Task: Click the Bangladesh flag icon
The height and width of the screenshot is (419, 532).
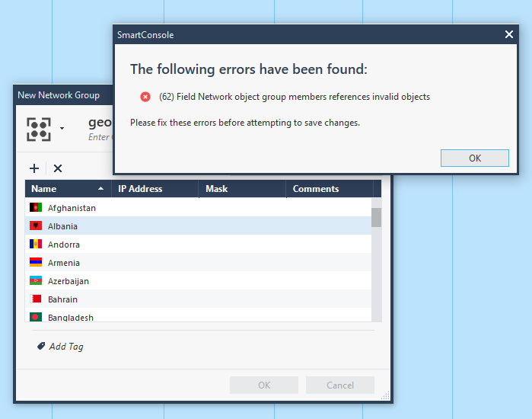Action: 36,317
